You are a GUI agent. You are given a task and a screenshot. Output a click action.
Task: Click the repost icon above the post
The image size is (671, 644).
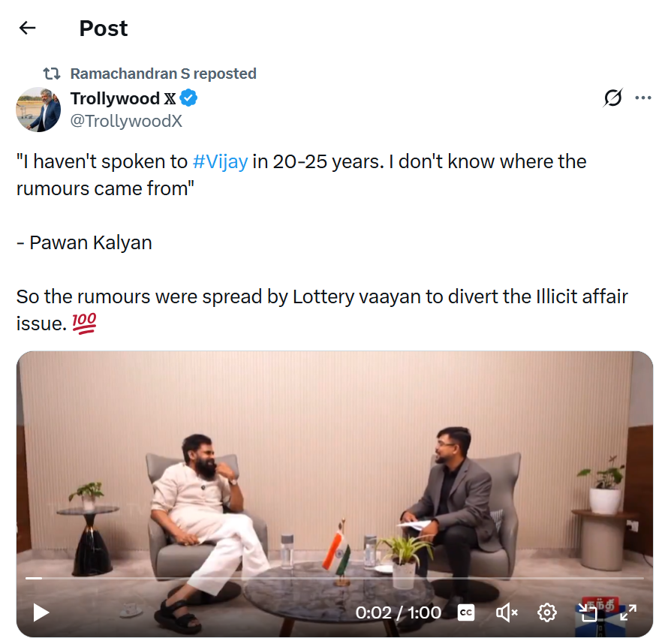(52, 74)
